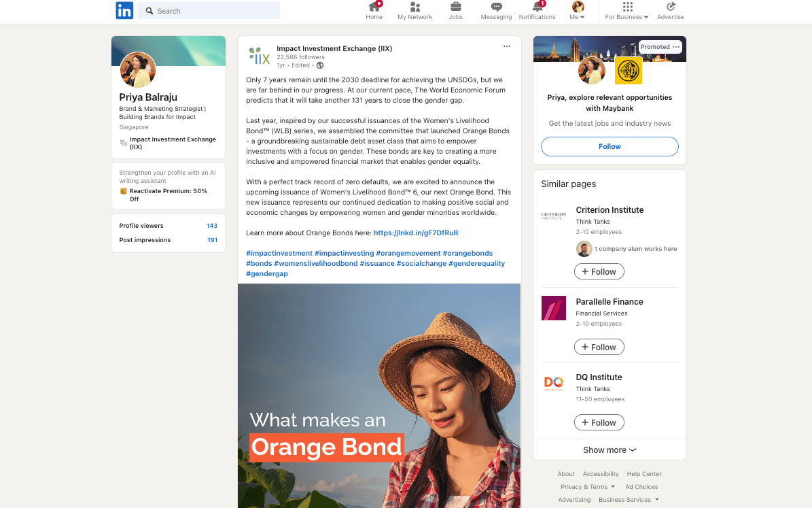Click Reactivate Premium: 50% Off
Screen dimensions: 812x508
(169, 195)
